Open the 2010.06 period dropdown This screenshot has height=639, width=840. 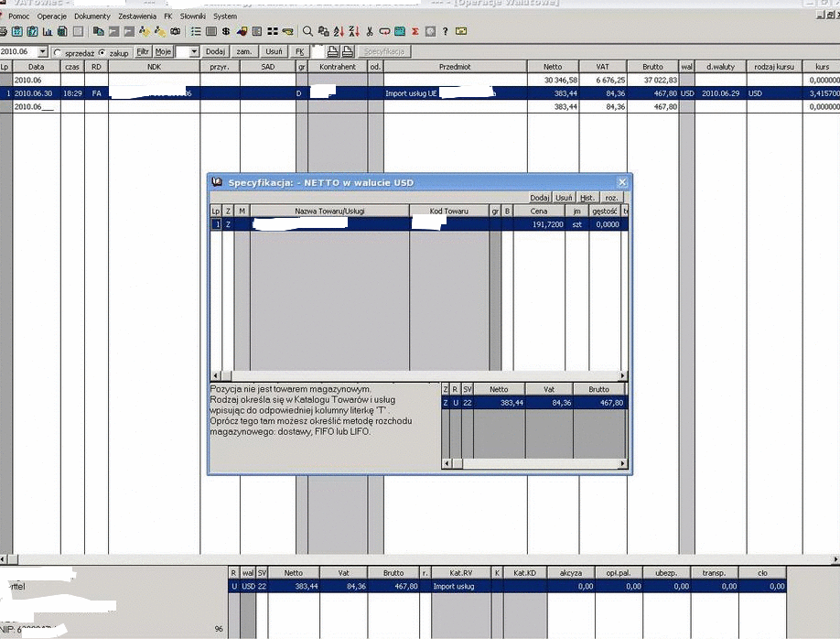click(43, 52)
